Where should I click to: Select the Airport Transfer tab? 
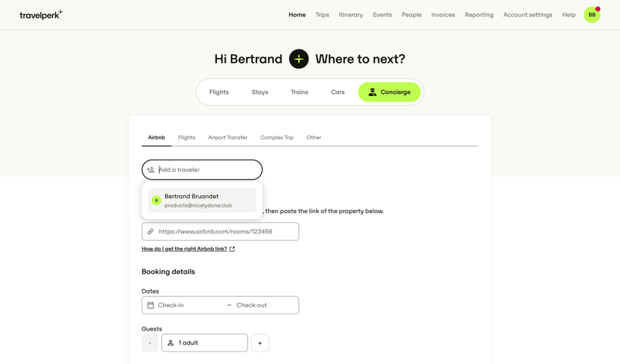coord(228,138)
